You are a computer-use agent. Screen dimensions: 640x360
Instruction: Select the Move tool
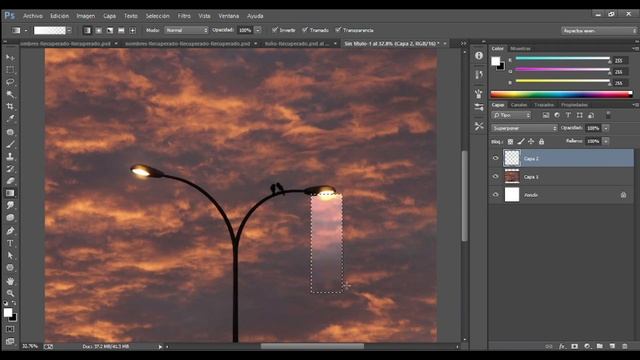point(10,58)
